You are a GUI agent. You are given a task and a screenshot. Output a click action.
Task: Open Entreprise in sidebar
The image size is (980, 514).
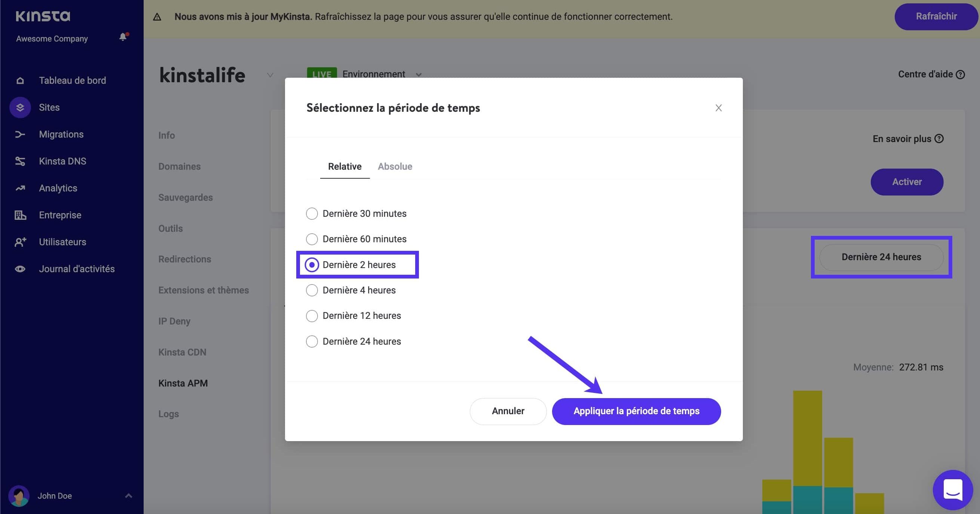pyautogui.click(x=60, y=215)
